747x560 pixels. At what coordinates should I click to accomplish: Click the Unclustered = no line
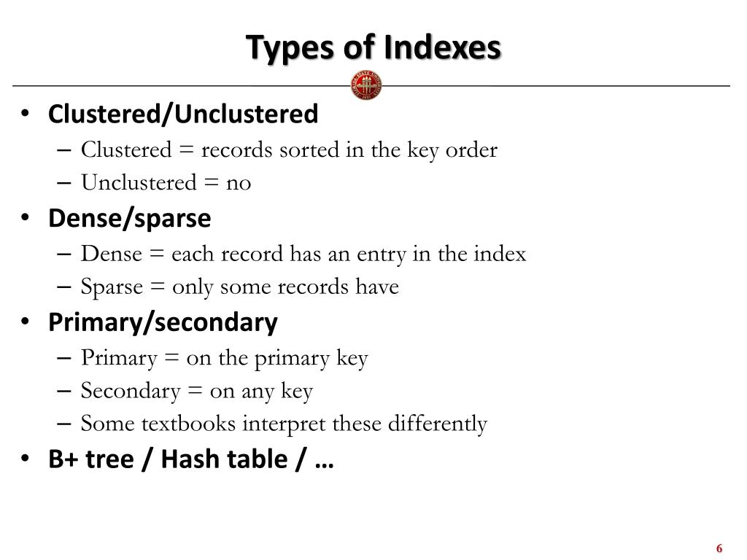(x=166, y=182)
